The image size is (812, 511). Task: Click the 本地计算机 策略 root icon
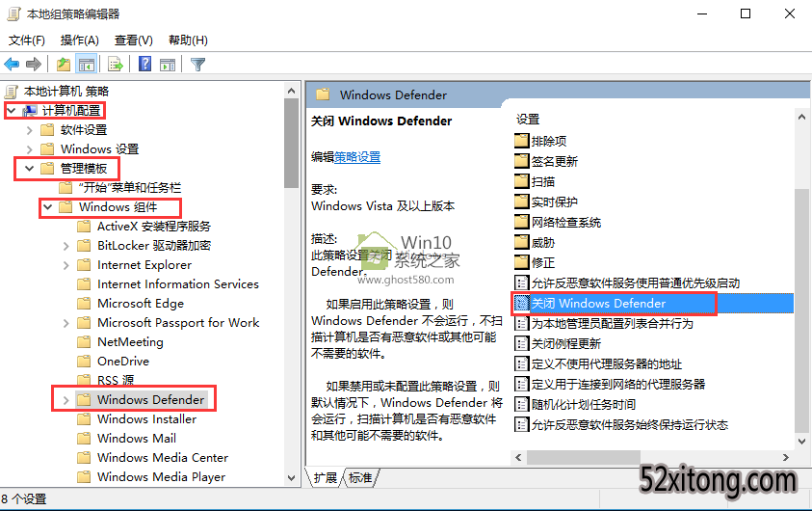[x=12, y=92]
